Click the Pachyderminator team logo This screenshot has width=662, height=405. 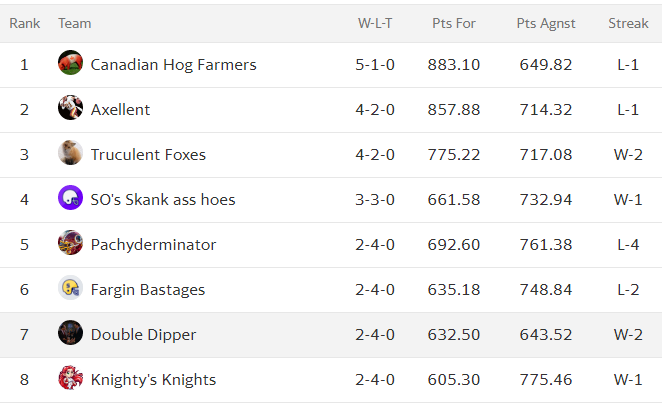pyautogui.click(x=70, y=243)
